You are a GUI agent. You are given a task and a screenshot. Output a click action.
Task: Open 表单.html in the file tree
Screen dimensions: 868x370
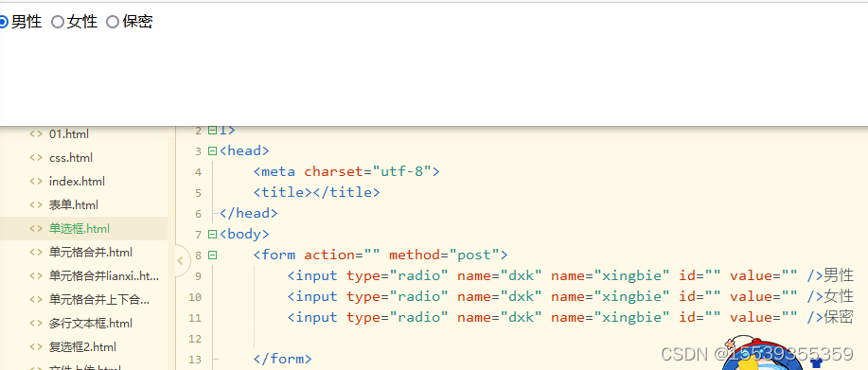click(x=74, y=205)
